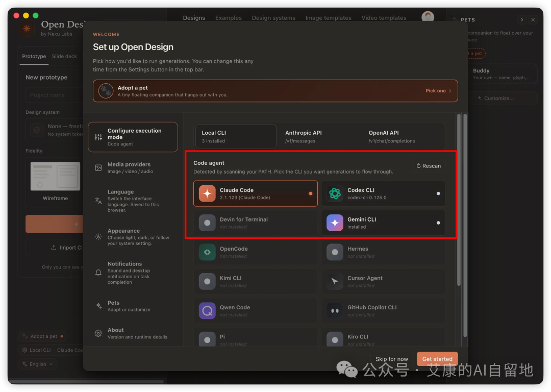Click the Local CLI status chip
The width and height of the screenshot is (551, 392).
pos(51,350)
